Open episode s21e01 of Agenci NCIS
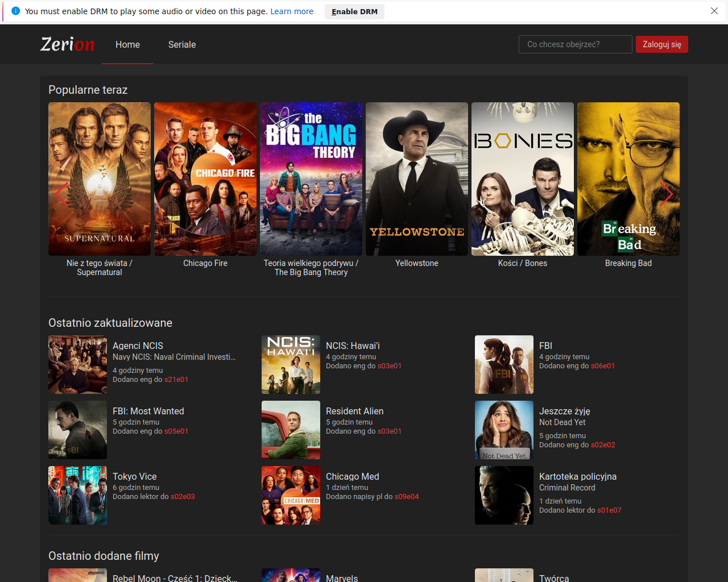Image resolution: width=728 pixels, height=582 pixels. [x=176, y=380]
